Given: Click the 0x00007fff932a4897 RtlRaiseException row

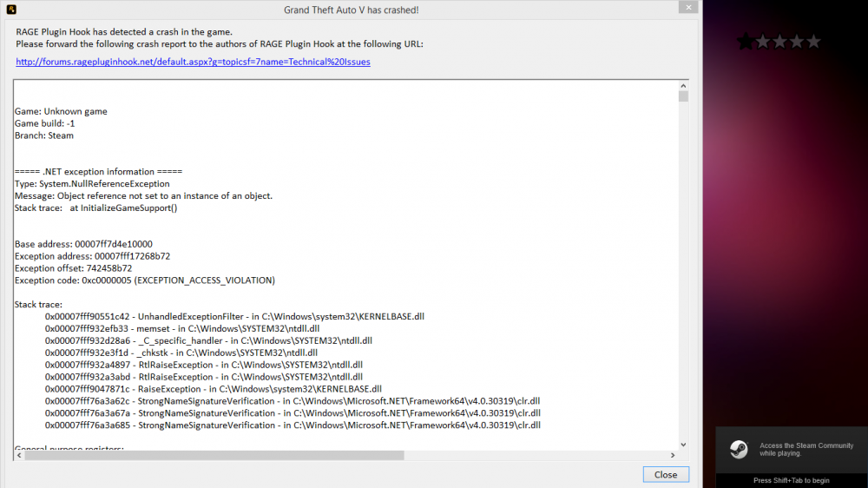Looking at the screenshot, I should [204, 366].
